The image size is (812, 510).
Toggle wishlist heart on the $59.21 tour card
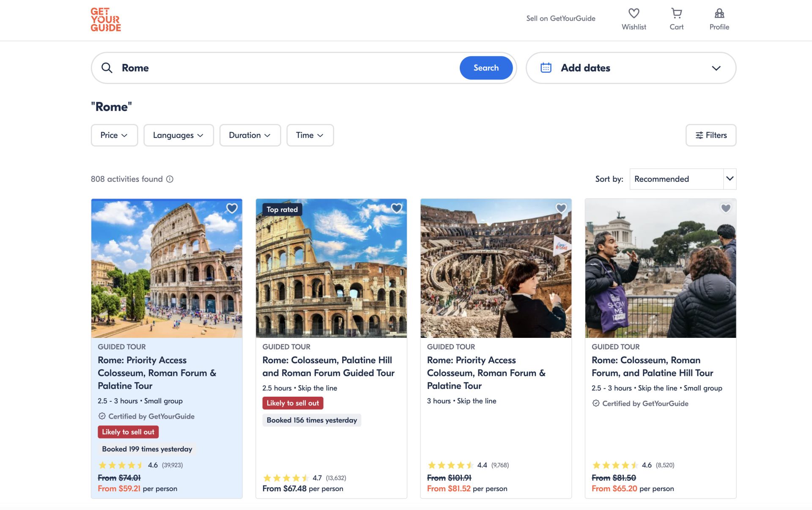pos(232,208)
